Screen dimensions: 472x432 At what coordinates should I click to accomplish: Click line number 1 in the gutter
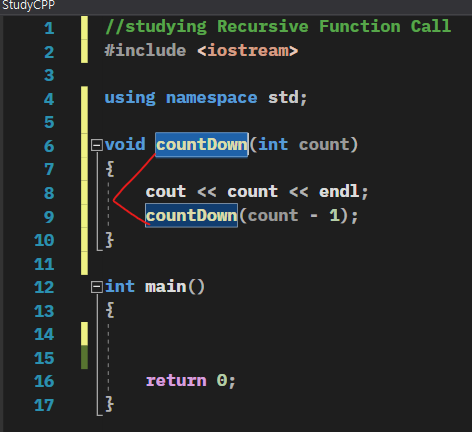(x=49, y=28)
